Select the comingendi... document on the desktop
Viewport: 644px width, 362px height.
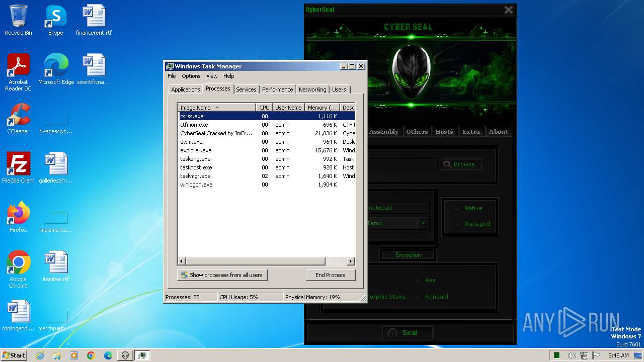point(18,316)
